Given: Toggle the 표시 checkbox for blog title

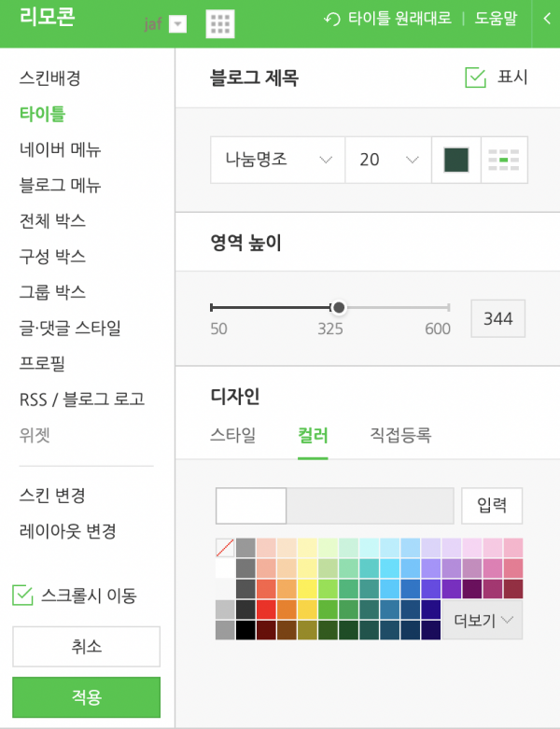Looking at the screenshot, I should pos(476,77).
